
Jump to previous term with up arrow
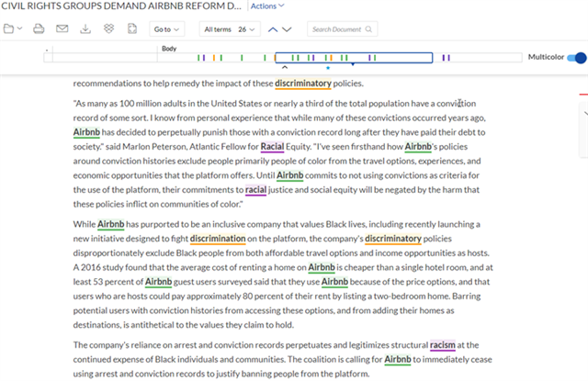pos(273,29)
